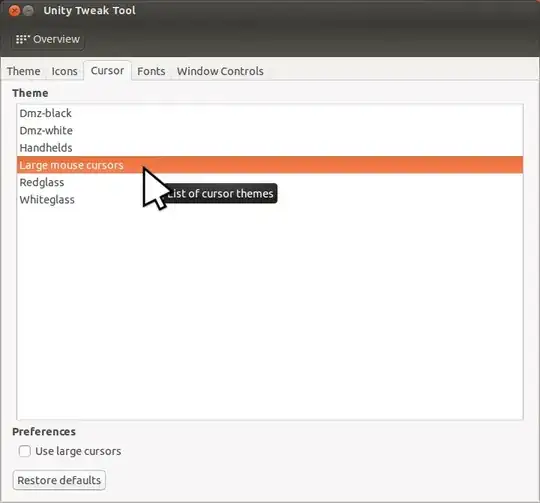Minimize the Unity Tweak Tool window

28,11
